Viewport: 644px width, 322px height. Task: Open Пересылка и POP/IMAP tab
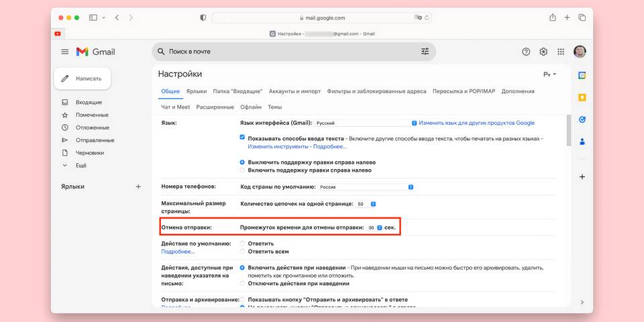(464, 91)
